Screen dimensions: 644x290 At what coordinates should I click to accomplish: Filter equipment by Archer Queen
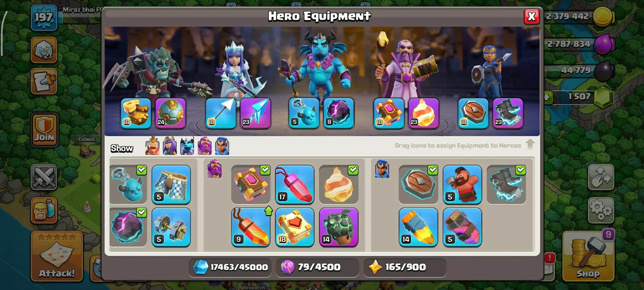pos(170,146)
